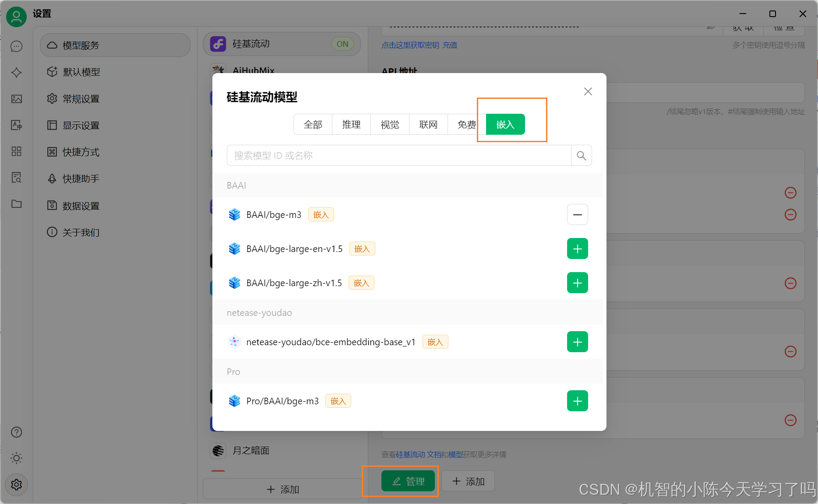Click the Pro group header

click(x=407, y=371)
